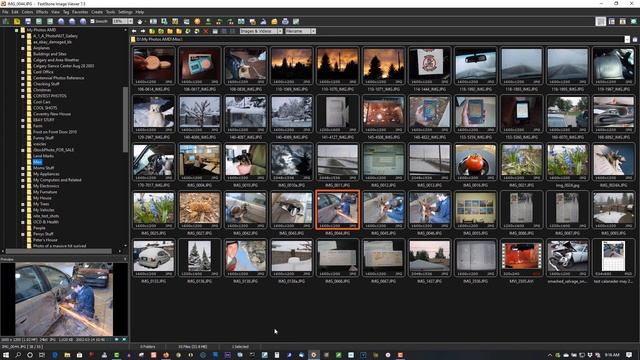The image size is (640, 360).
Task: Click the Zoom Out magnifier icon
Action: click(x=72, y=21)
